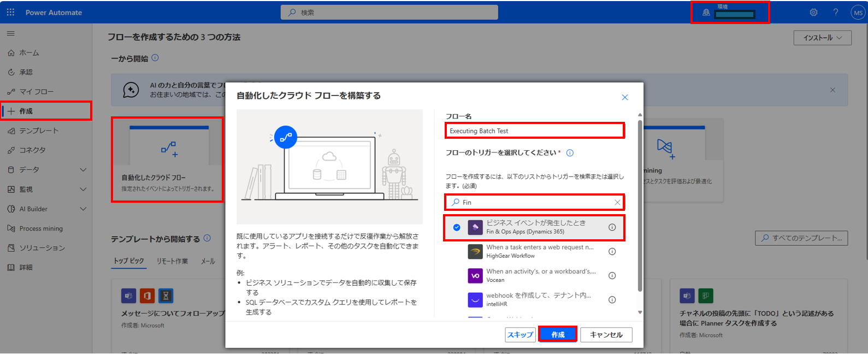This screenshot has width=868, height=354.
Task: Expand the 監視 section chevron
Action: pyautogui.click(x=83, y=190)
